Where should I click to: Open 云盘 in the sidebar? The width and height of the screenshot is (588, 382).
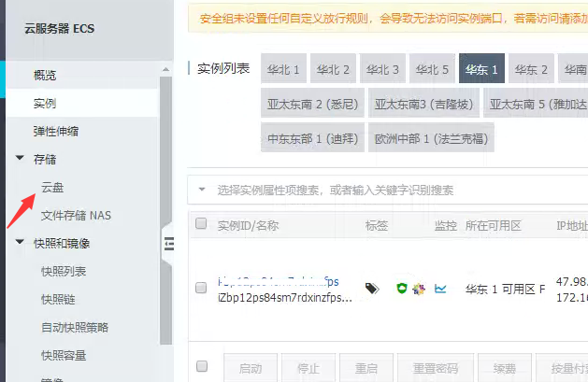(52, 187)
